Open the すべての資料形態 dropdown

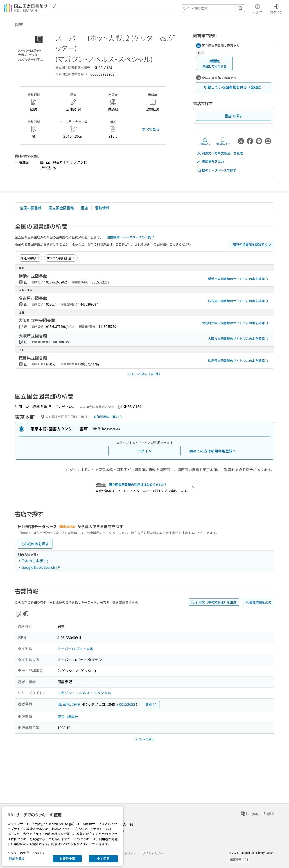pyautogui.click(x=61, y=258)
